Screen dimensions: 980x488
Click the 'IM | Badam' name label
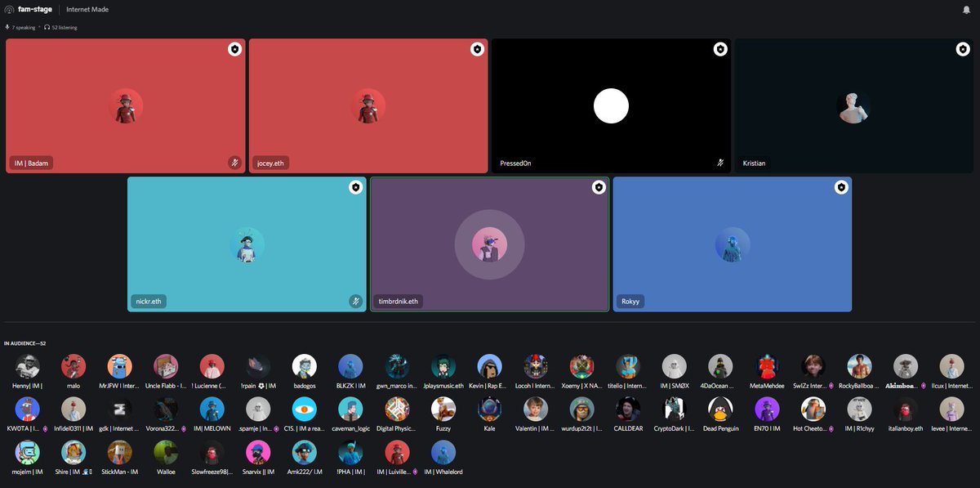pyautogui.click(x=29, y=163)
